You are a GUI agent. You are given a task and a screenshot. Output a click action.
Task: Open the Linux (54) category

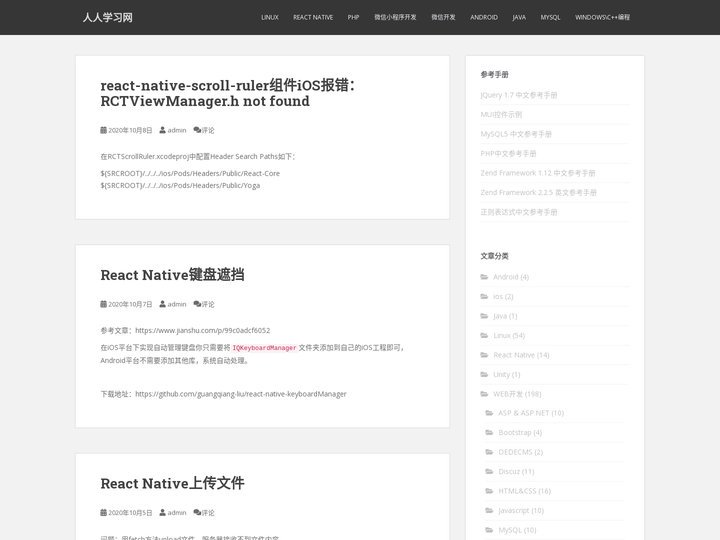click(x=509, y=336)
